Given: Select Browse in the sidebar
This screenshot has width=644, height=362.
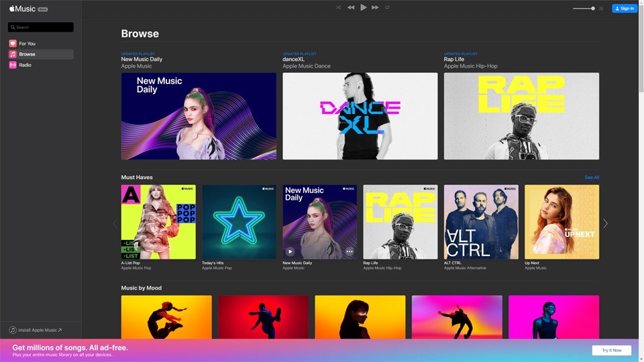Looking at the screenshot, I should 41,54.
